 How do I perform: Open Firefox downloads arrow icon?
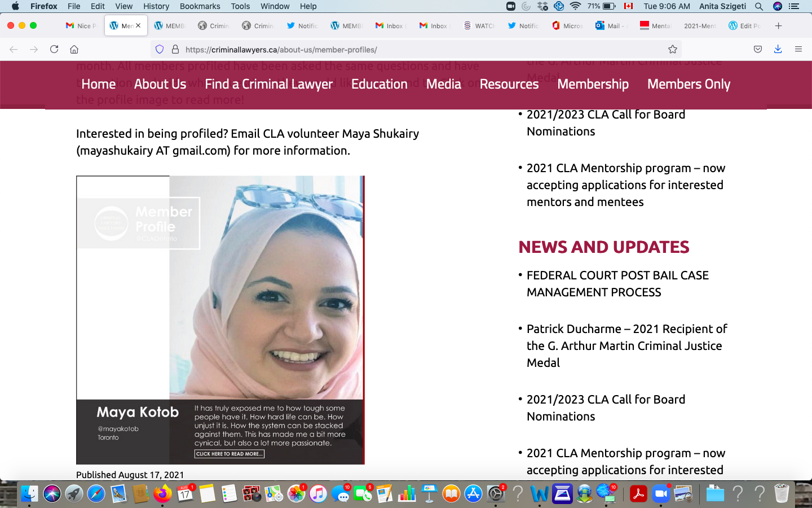(x=778, y=49)
